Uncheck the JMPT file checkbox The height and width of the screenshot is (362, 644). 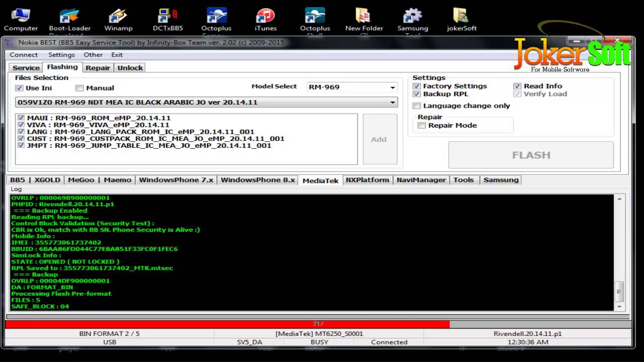21,146
